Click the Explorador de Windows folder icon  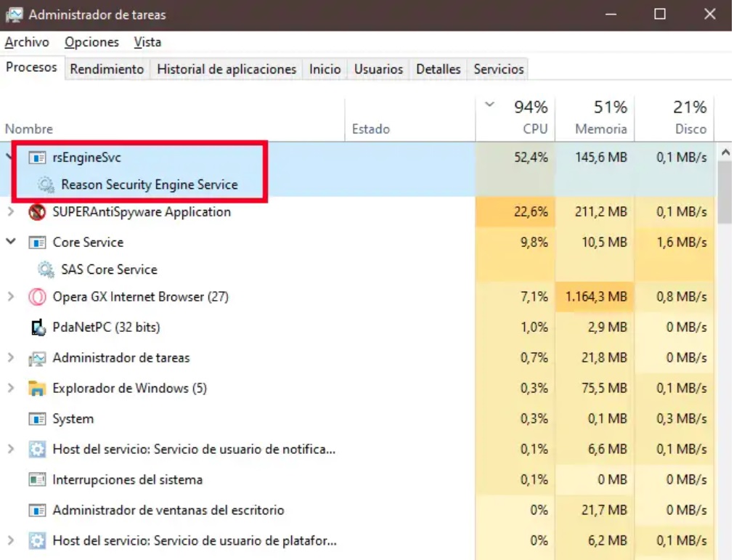click(37, 388)
